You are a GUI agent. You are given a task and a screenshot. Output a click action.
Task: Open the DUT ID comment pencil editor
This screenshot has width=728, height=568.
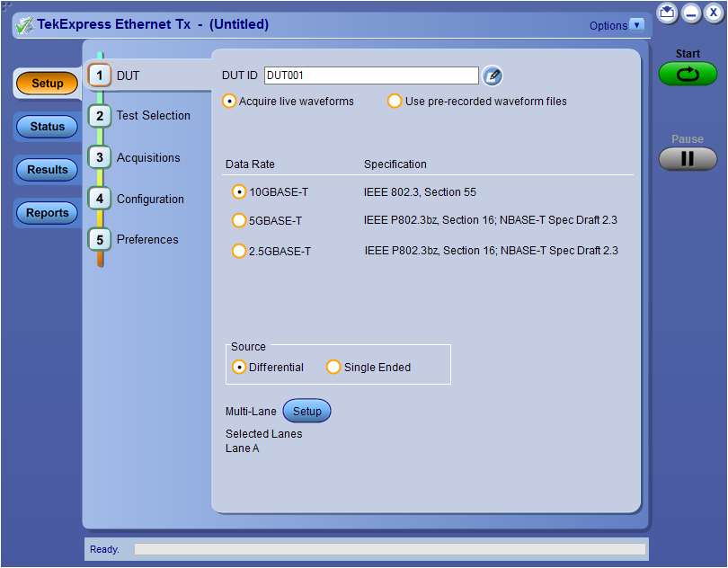tap(492, 75)
